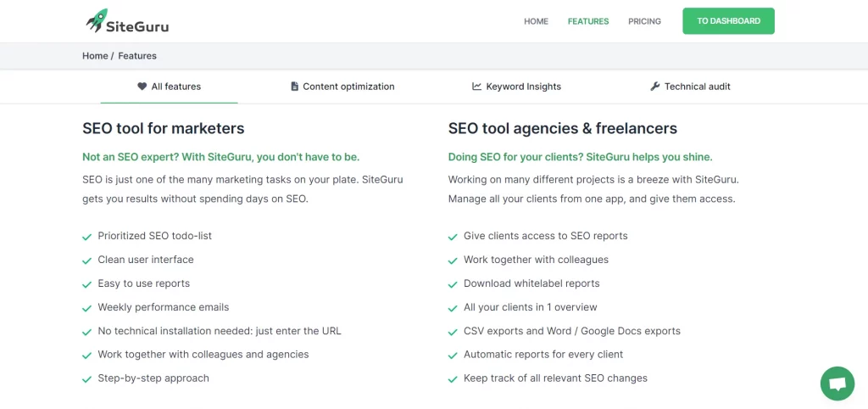Switch to the Content optimization tab
Screen dimensions: 868x409
[342, 87]
